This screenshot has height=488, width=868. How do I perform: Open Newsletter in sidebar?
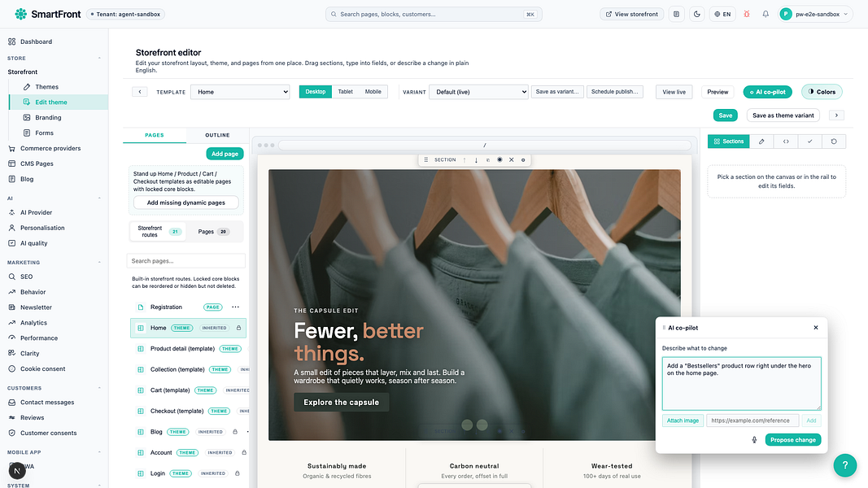(x=36, y=307)
